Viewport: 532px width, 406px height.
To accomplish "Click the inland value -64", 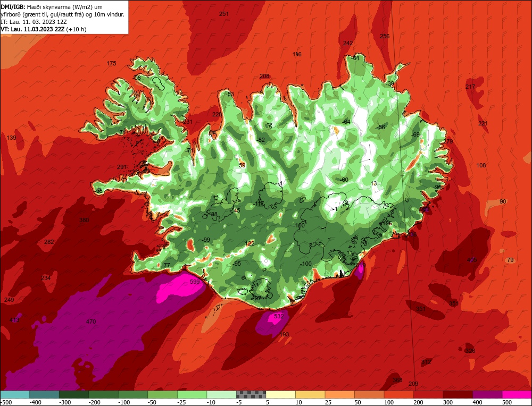I will [x=346, y=122].
